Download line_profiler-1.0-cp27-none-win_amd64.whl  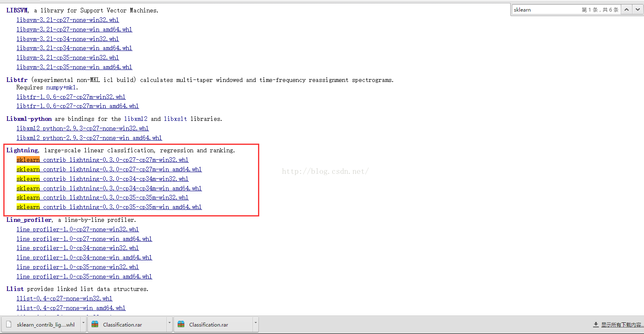(x=84, y=239)
